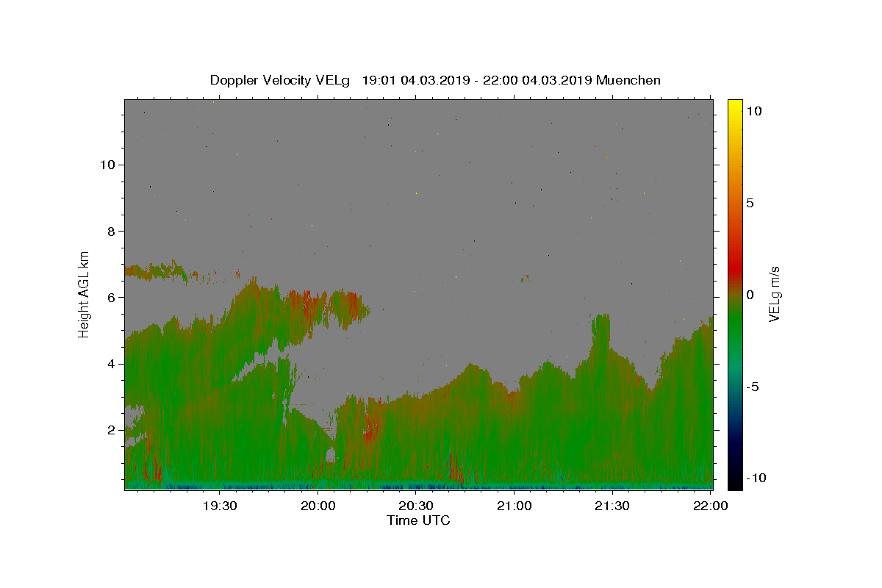Click the 'Muenchen' station name in the title
Viewport: 882px width, 588px height.
point(628,80)
